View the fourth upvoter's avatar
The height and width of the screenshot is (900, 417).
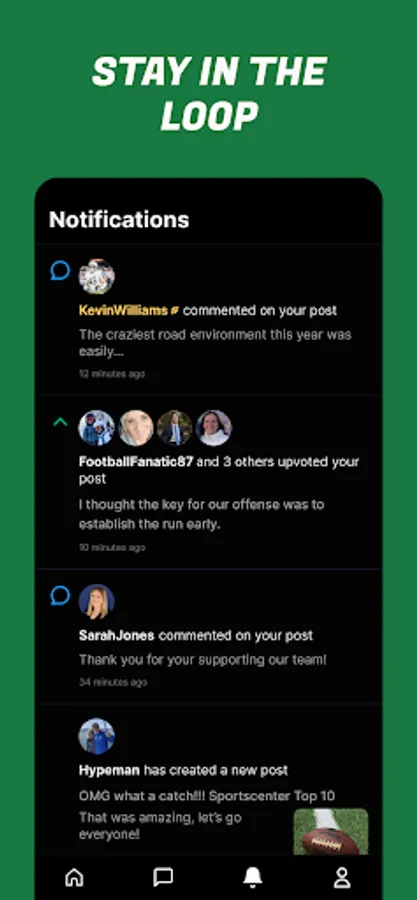pos(214,428)
